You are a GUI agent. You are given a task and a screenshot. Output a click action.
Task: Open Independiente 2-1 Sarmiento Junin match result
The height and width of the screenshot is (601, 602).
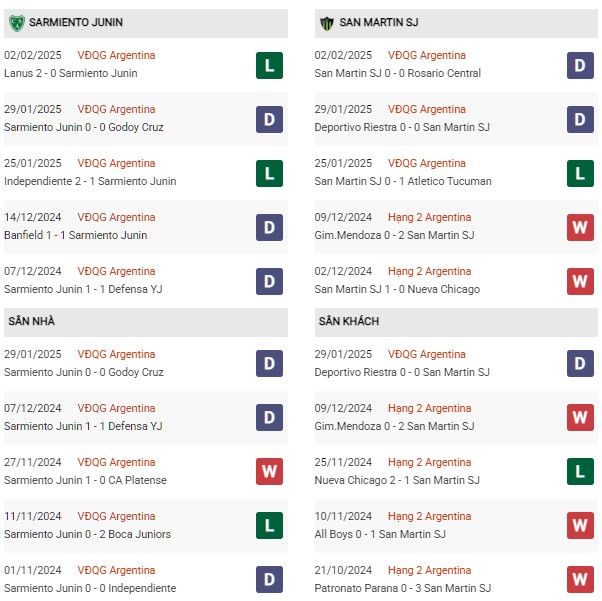pyautogui.click(x=90, y=181)
